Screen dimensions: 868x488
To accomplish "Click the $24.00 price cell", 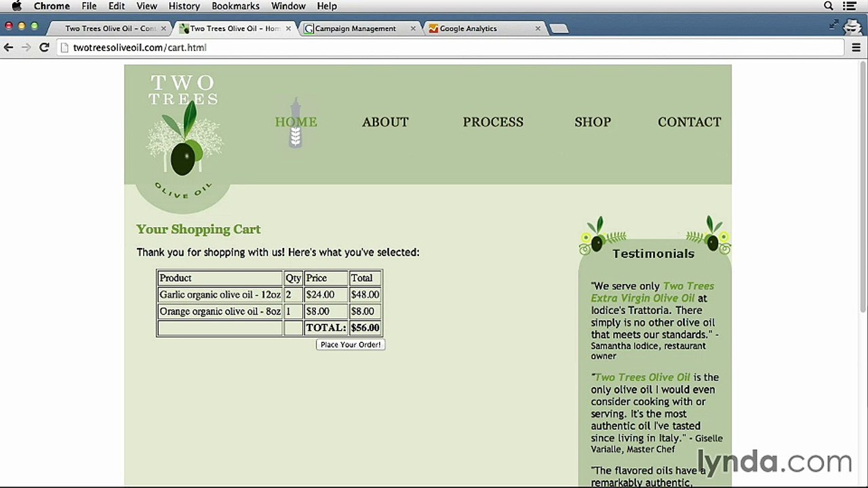I will pyautogui.click(x=325, y=295).
